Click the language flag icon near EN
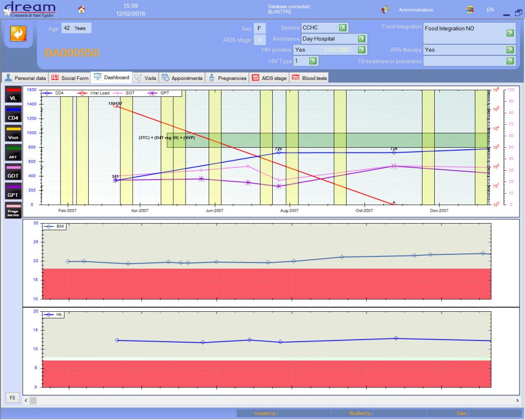This screenshot has height=420, width=525. point(470,9)
